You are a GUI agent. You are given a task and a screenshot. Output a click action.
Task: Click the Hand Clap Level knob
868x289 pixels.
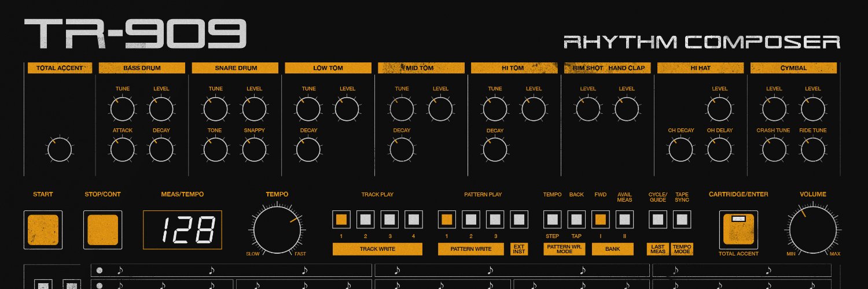click(x=627, y=109)
